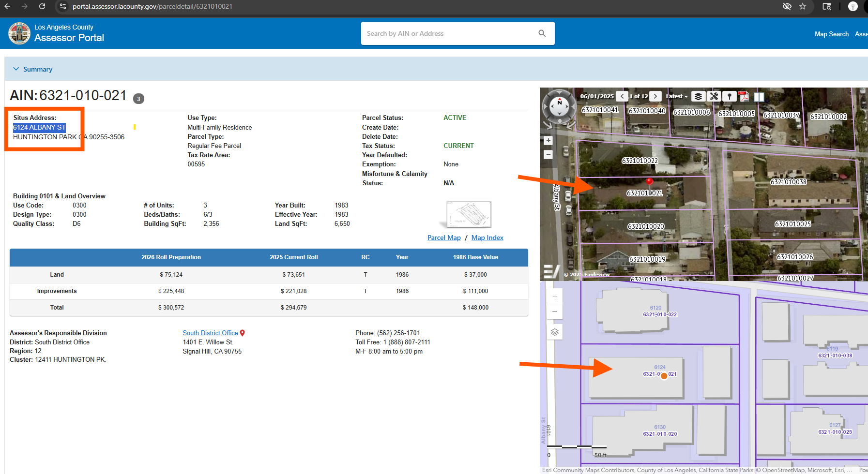868x474 pixels.
Task: Open the layers tool in the aerial viewer
Action: click(698, 96)
